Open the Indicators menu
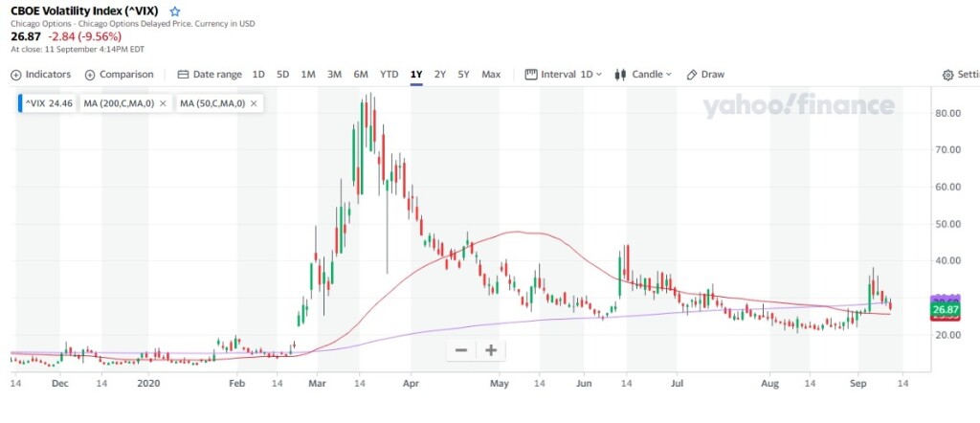The width and height of the screenshot is (980, 423). click(x=40, y=75)
